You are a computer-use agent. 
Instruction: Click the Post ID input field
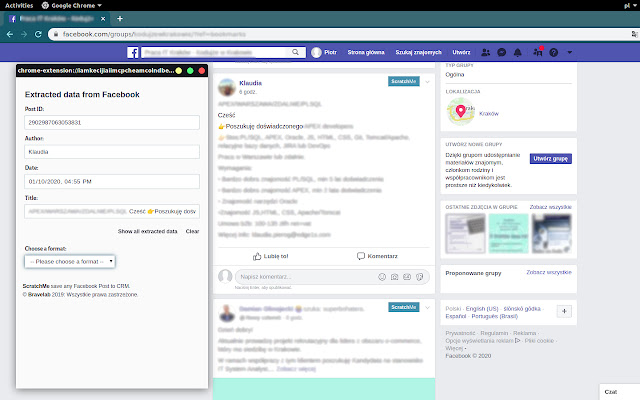(112, 122)
